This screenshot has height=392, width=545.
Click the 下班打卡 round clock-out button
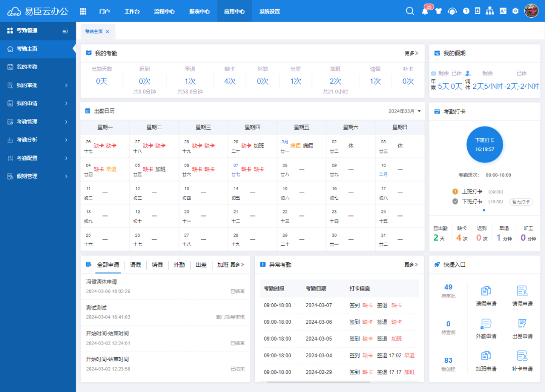[484, 145]
